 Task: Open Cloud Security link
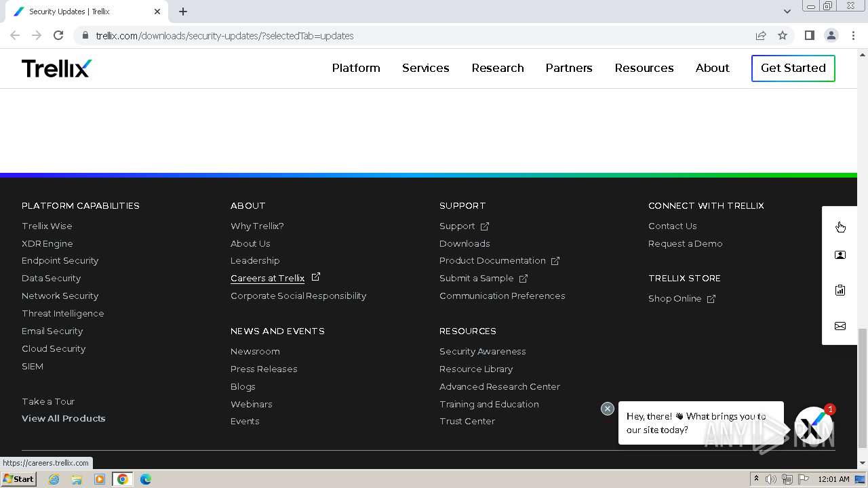click(x=54, y=348)
